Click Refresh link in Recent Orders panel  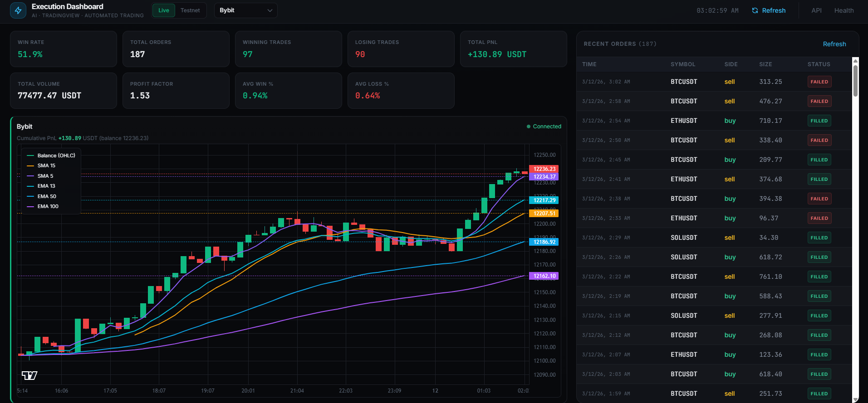[834, 44]
